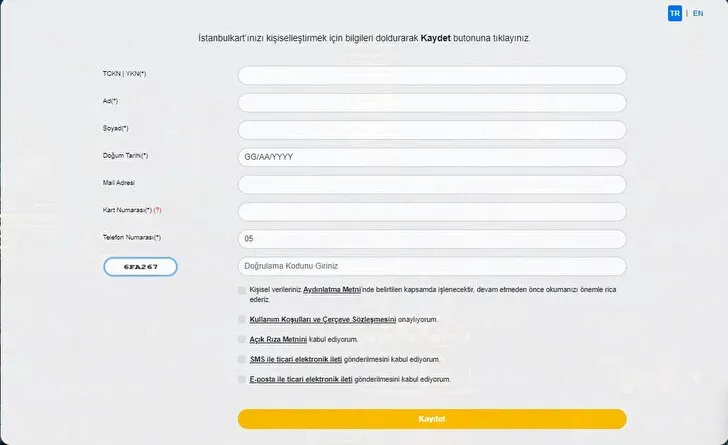Focus the TCKN | YKN input field
The width and height of the screenshot is (728, 445).
tap(432, 75)
